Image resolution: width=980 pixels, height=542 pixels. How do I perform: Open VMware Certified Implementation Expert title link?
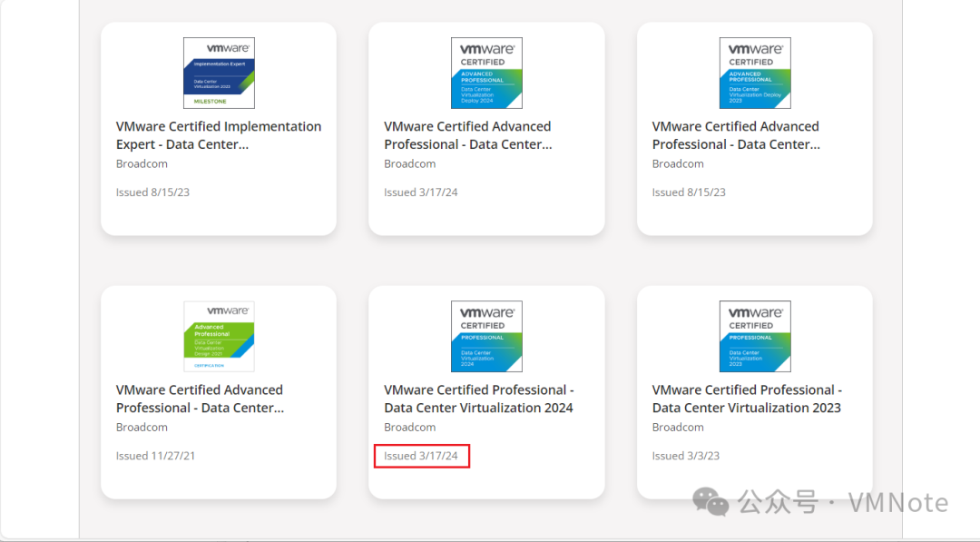click(218, 135)
